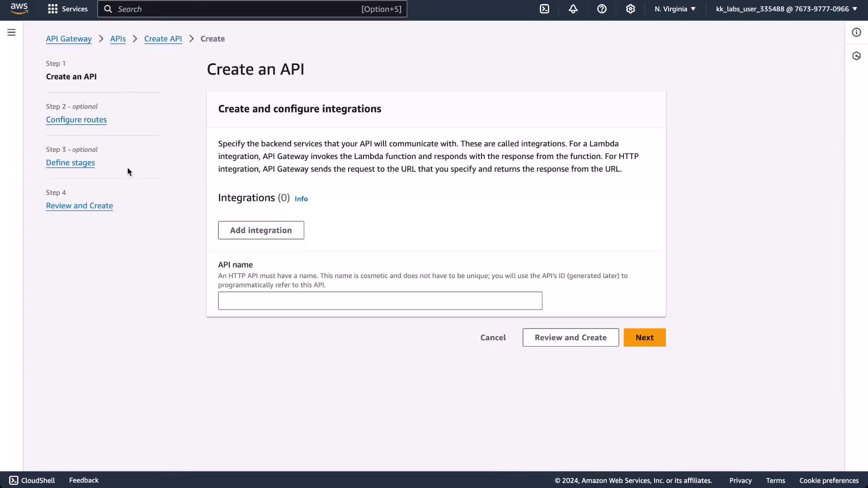This screenshot has width=868, height=488.
Task: Open the Integrations Info link
Action: pos(301,199)
